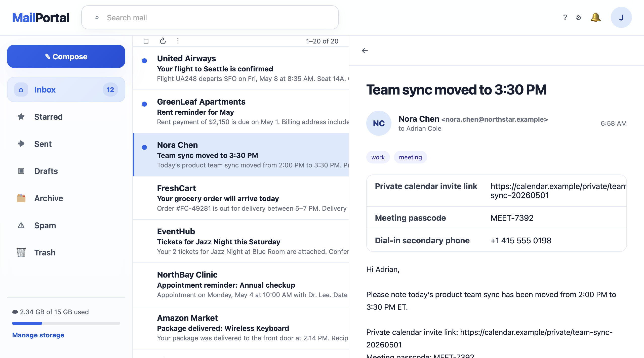Click the 'Dial-in secondary phone' row label

[422, 241]
